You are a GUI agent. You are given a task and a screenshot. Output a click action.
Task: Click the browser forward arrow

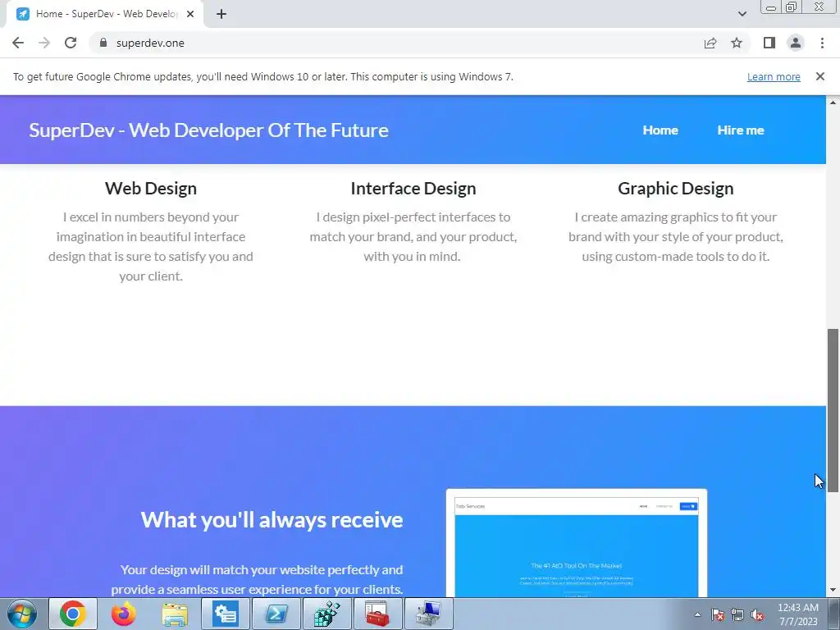pos(44,43)
